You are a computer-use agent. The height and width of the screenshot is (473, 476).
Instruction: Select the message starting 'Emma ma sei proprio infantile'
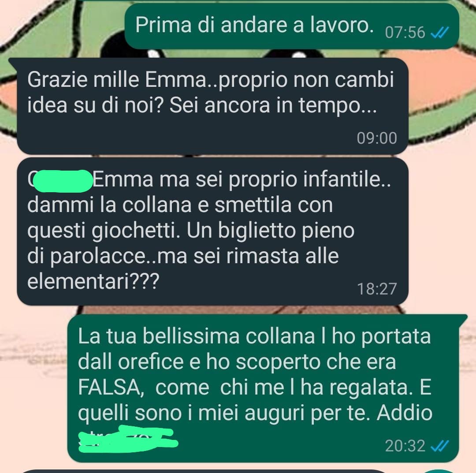point(212,231)
